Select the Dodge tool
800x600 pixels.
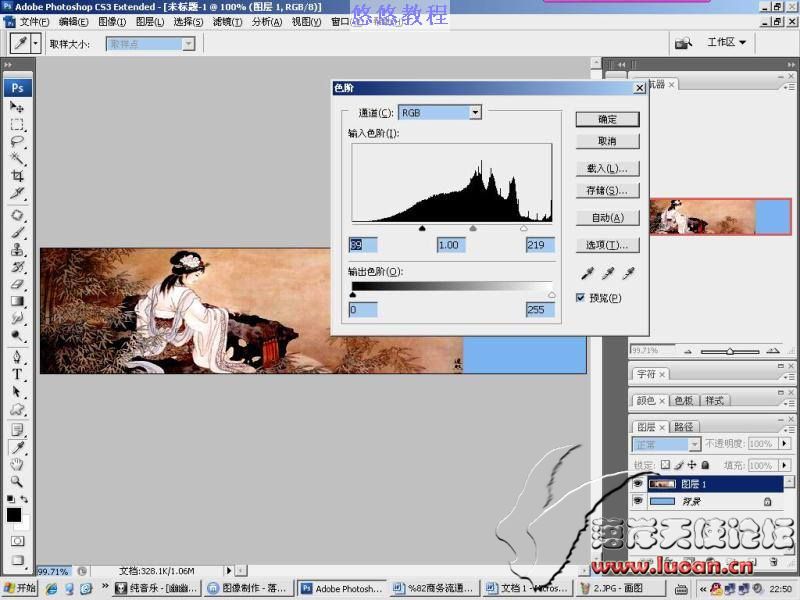pos(17,336)
